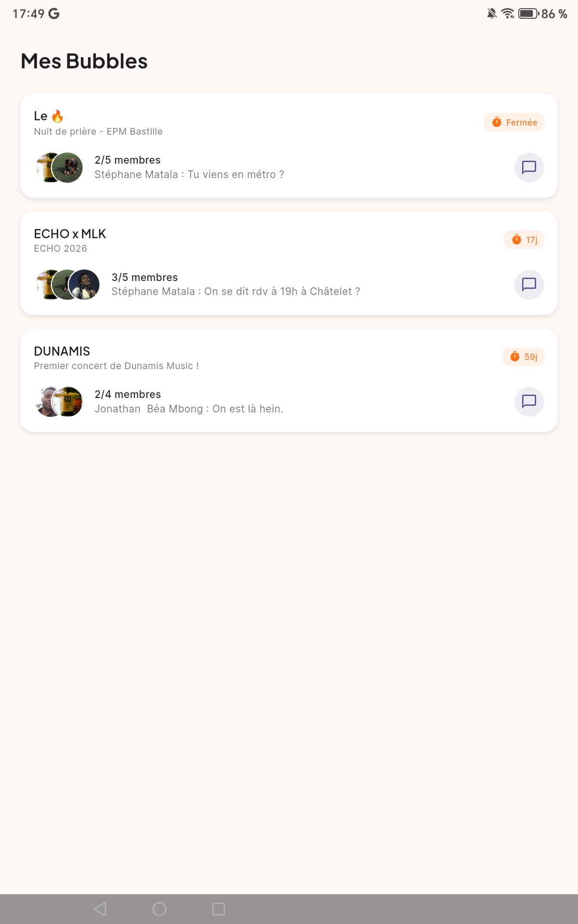Open the ECHO x MLK chat icon
This screenshot has height=924, width=578.
coord(528,284)
